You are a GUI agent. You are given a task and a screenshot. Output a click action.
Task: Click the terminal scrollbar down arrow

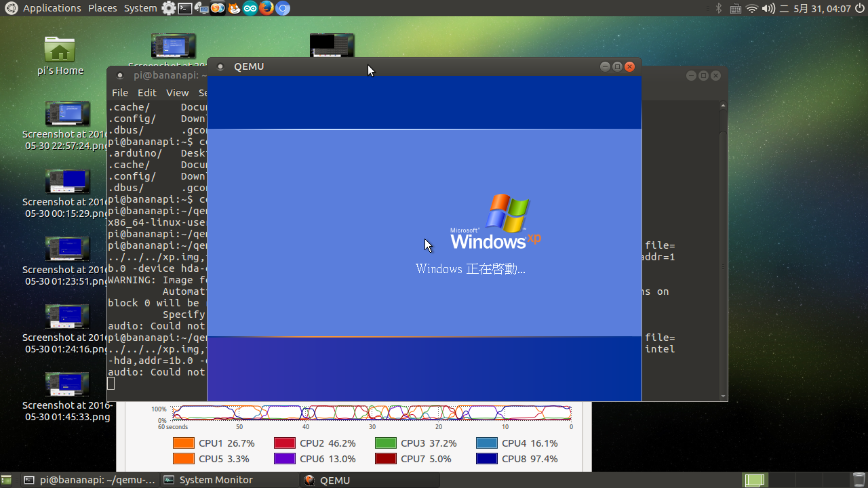tap(723, 396)
